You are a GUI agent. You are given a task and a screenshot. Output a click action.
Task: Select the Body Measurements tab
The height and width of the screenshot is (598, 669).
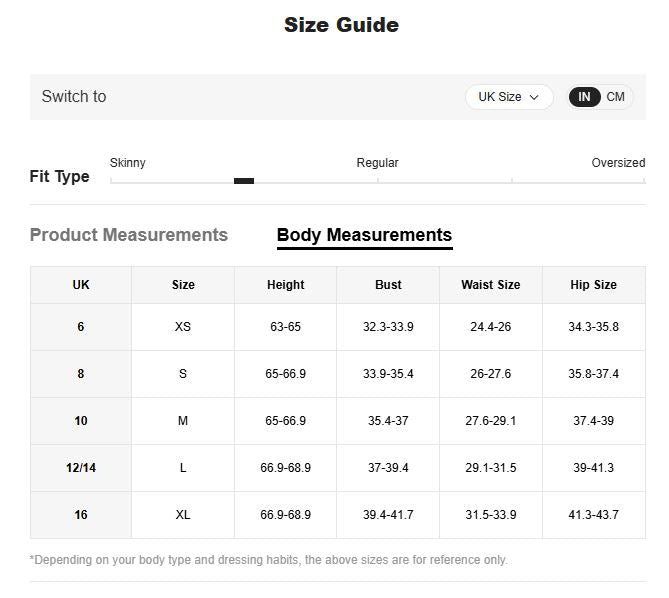click(x=364, y=235)
